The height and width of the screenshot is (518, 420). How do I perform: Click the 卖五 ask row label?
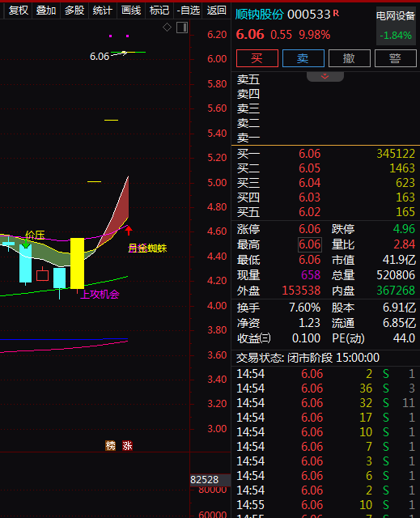248,79
